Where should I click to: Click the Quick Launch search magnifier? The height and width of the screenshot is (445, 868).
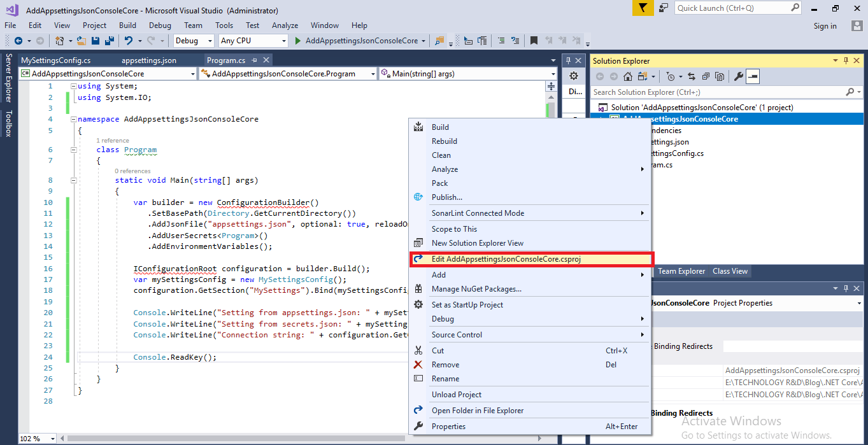795,8
